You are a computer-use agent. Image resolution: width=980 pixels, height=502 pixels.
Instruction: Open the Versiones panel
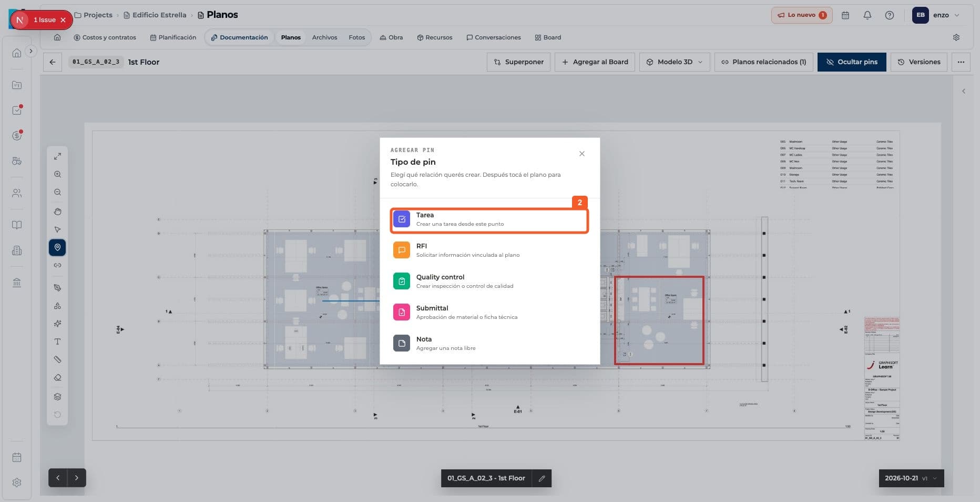tap(919, 62)
